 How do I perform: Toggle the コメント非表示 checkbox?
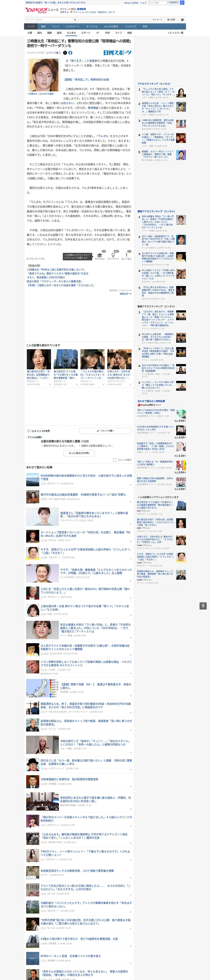pos(115,460)
